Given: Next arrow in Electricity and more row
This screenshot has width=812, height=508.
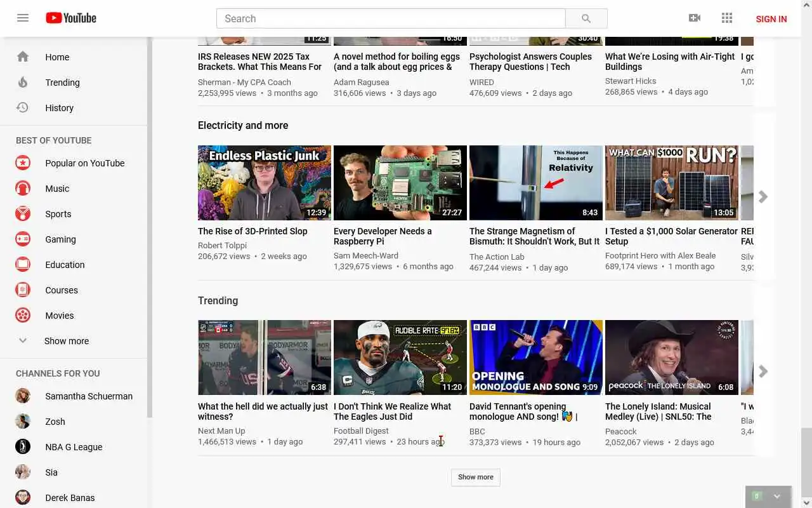Looking at the screenshot, I should [763, 197].
